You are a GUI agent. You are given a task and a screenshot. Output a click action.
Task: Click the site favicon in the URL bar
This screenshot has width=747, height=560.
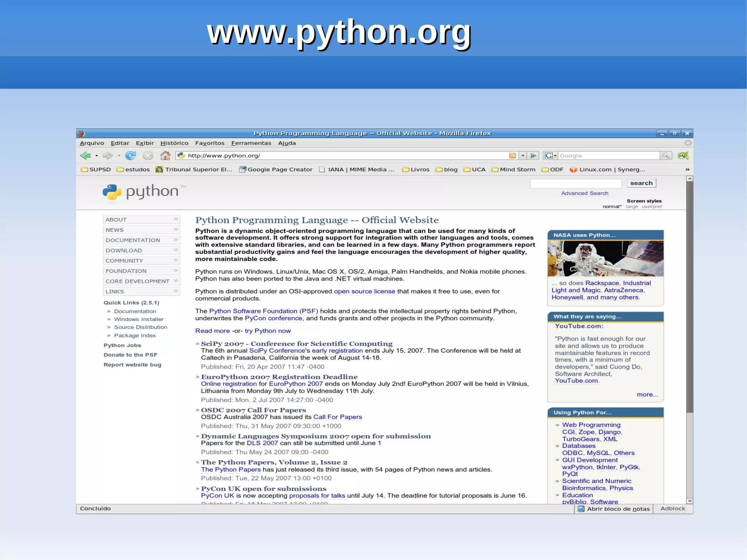click(x=181, y=156)
